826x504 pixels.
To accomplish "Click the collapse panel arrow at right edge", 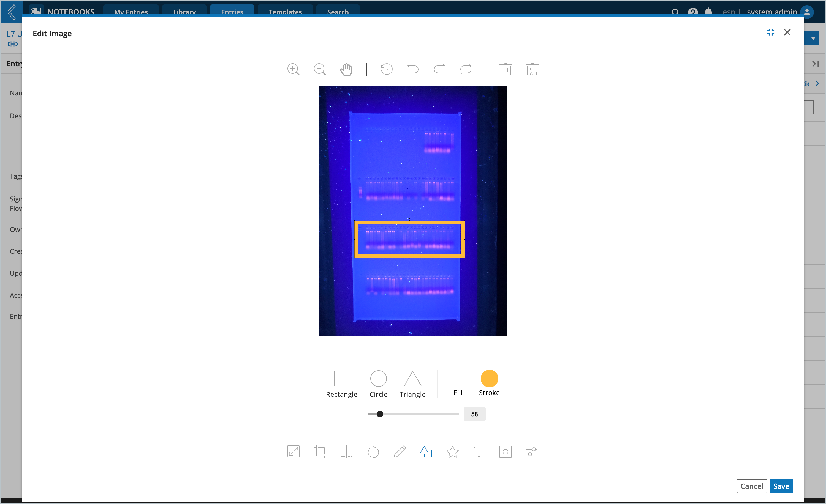I will (816, 64).
